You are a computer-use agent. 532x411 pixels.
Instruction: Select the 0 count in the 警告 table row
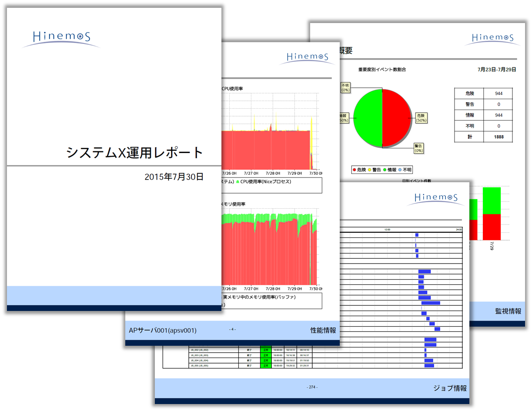[x=499, y=104]
